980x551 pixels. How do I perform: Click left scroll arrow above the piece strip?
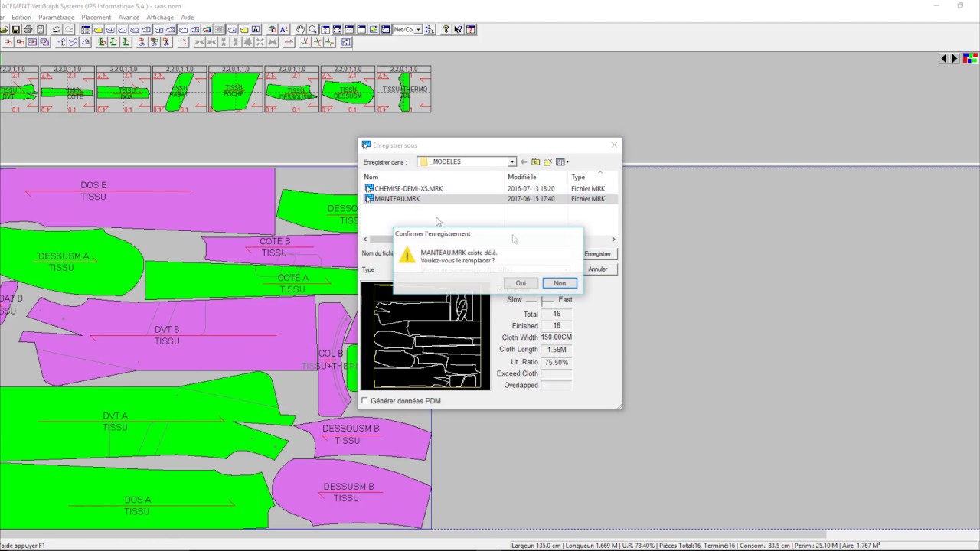pos(944,58)
